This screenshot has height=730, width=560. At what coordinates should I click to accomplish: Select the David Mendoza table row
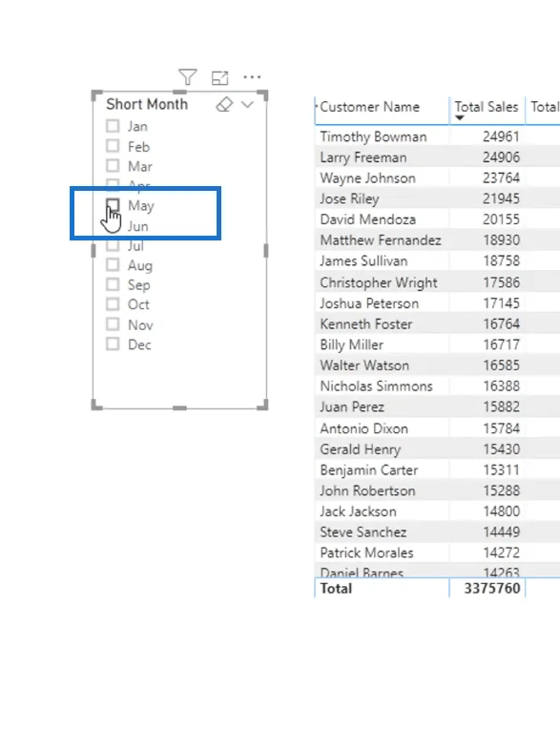coord(437,219)
